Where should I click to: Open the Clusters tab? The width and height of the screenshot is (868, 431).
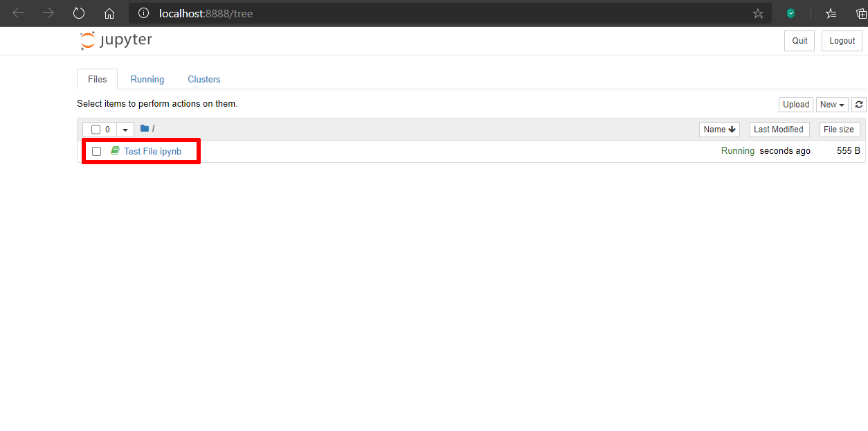pos(204,79)
